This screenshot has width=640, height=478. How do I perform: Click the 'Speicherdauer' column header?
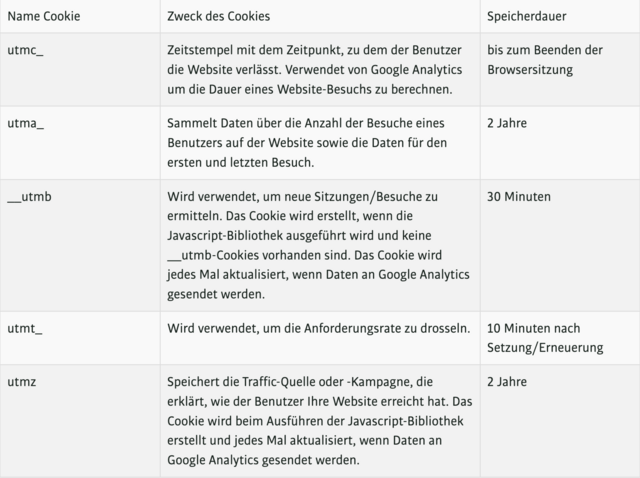click(x=527, y=16)
